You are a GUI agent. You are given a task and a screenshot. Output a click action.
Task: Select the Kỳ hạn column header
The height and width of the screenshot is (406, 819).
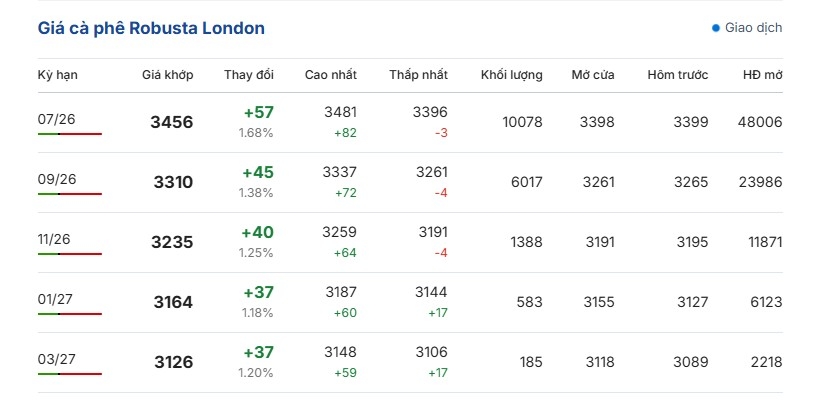tap(57, 75)
